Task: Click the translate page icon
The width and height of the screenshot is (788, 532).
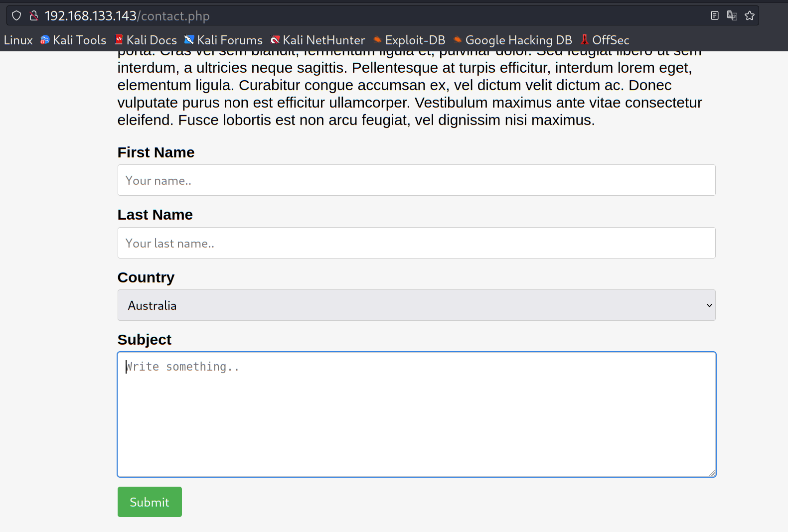Action: tap(732, 16)
